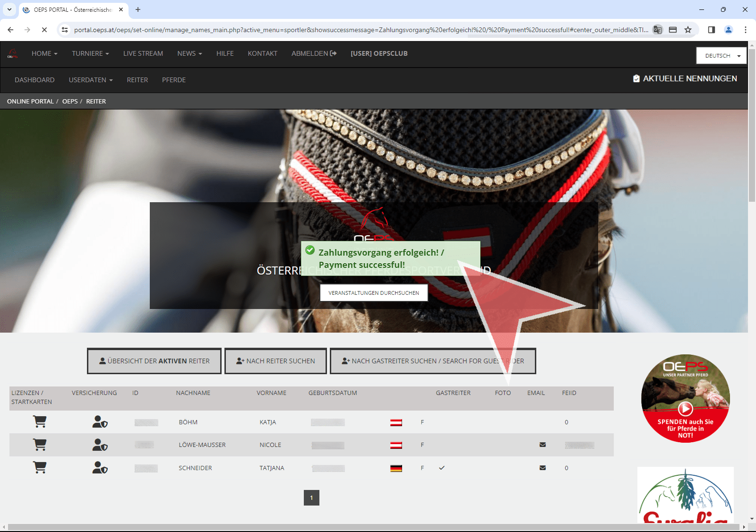Click the OEPS logo in navbar
Image resolution: width=756 pixels, height=532 pixels.
click(13, 54)
